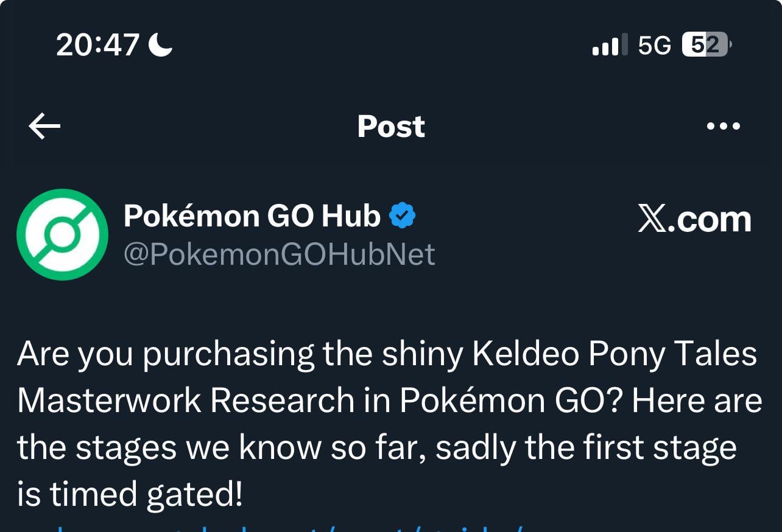Tap the words first stage in the tweet

[x=660, y=448]
